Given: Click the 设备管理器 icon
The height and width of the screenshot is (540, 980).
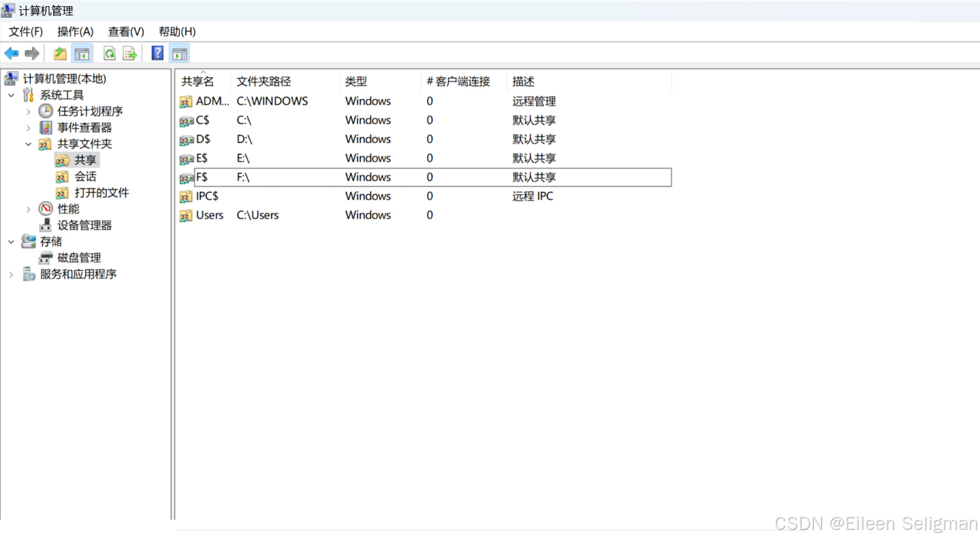Looking at the screenshot, I should (x=46, y=225).
